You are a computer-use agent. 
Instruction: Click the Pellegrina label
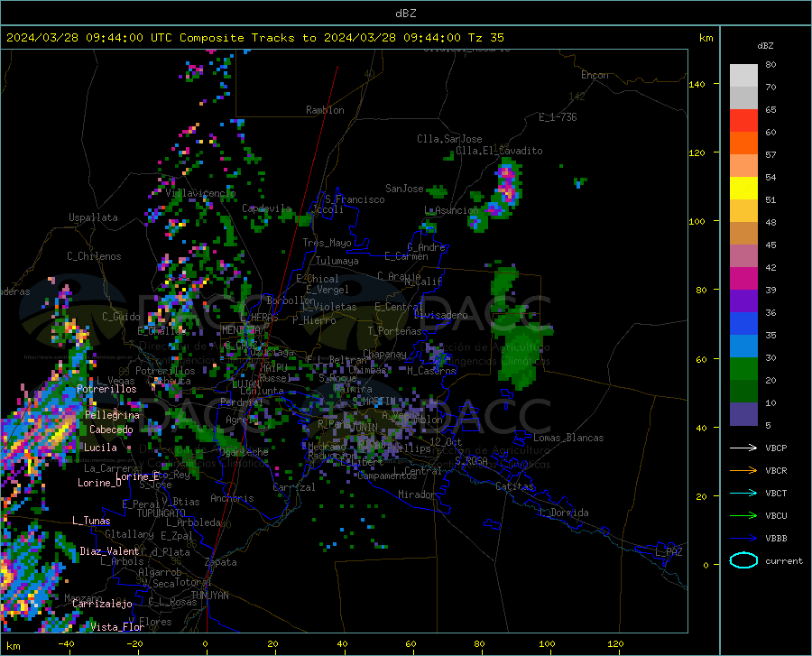click(113, 415)
